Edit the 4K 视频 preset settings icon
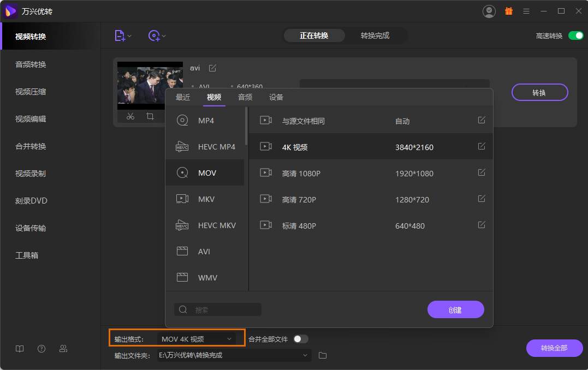The image size is (588, 370). click(482, 146)
